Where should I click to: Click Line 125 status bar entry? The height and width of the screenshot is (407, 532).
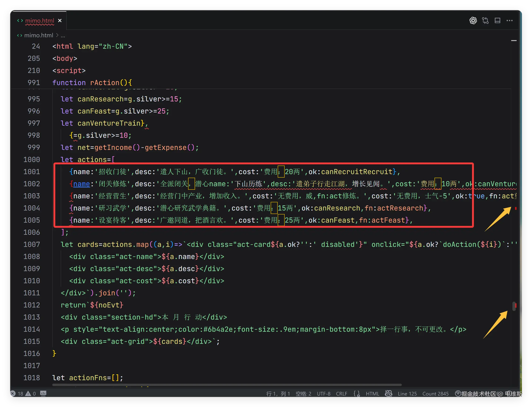(x=407, y=394)
